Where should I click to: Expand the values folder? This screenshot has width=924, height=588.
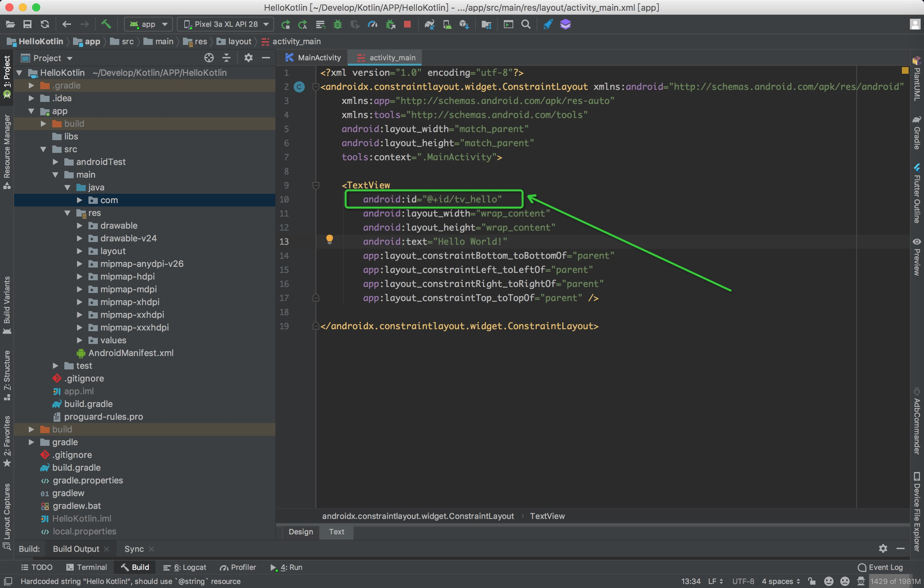[x=79, y=340]
